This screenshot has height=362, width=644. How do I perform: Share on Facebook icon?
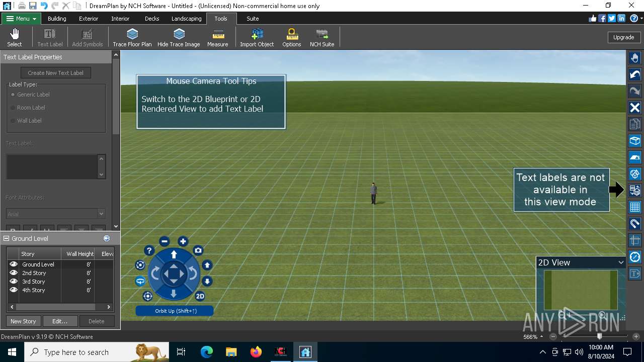tap(602, 18)
